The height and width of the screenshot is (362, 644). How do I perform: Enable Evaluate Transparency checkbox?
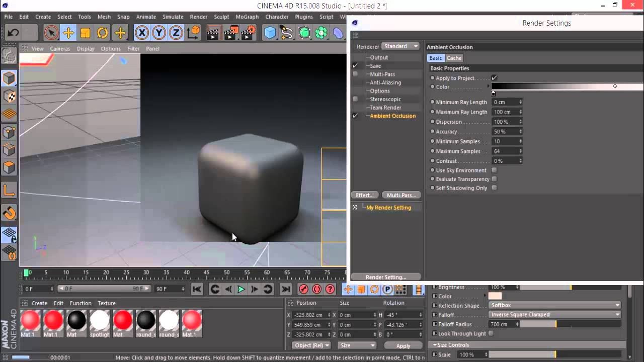tap(494, 179)
